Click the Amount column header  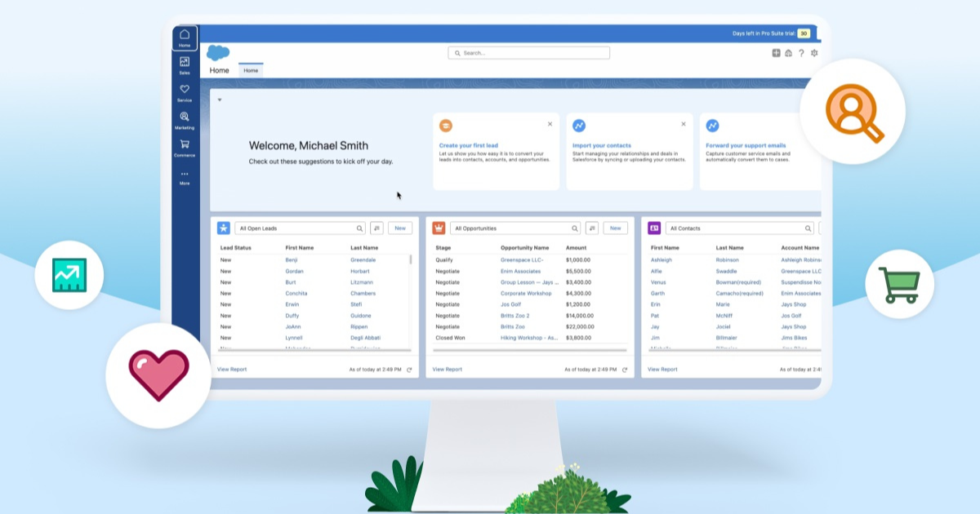point(576,247)
